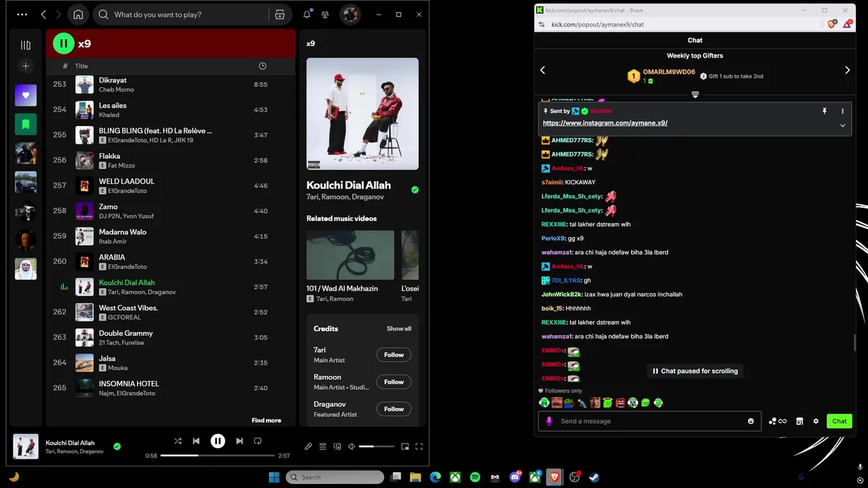
Task: Open the play queue
Action: [x=323, y=446]
